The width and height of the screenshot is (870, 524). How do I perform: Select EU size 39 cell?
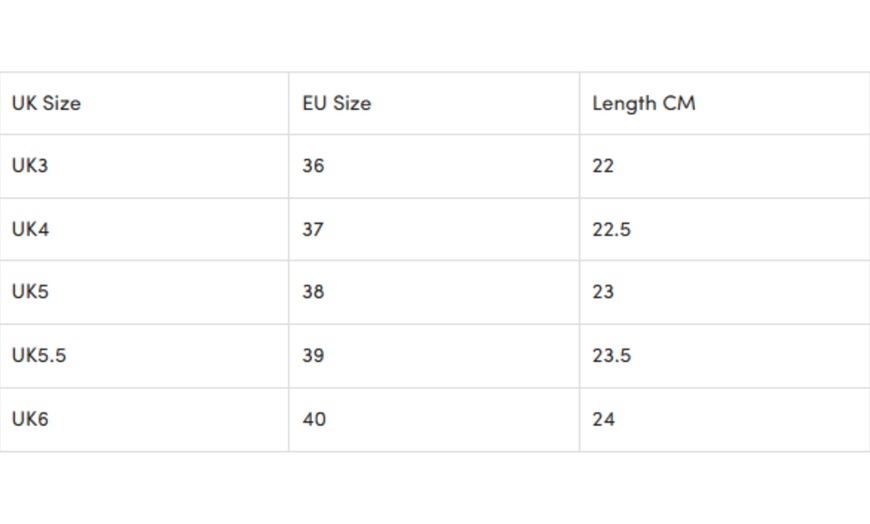coord(313,355)
